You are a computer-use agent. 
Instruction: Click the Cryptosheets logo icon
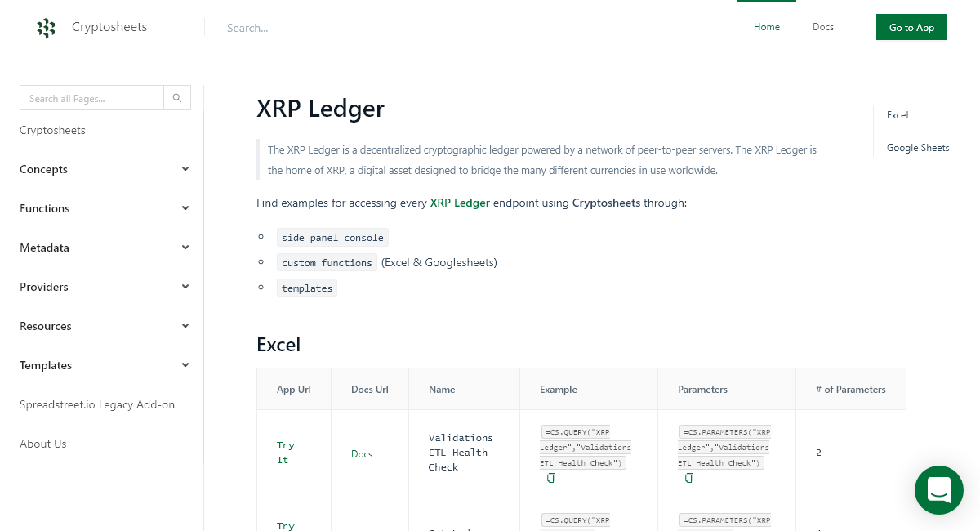click(47, 27)
